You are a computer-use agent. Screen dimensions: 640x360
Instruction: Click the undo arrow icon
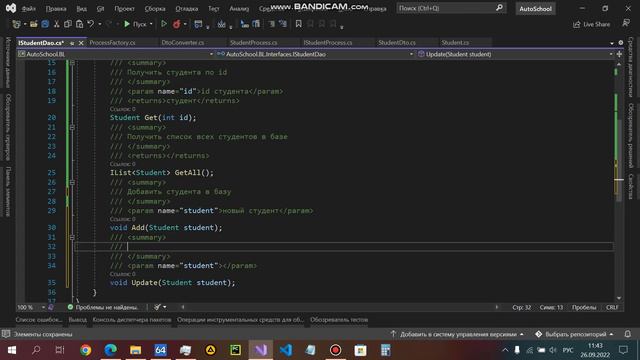(91, 24)
